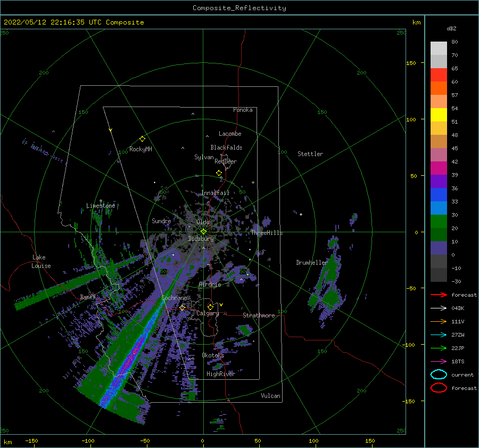Click the 18TS legend text label
Viewport: 479px width, 448px height.
point(458,362)
